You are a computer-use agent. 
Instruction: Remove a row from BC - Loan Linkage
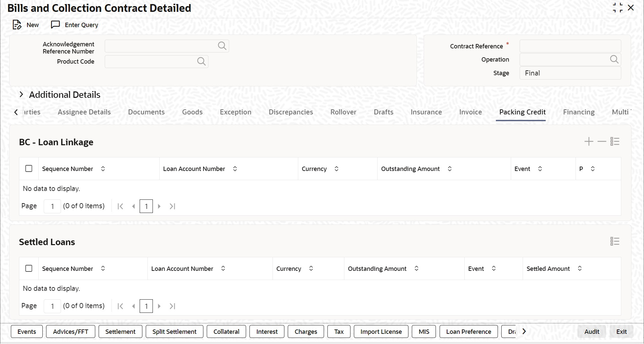point(601,141)
